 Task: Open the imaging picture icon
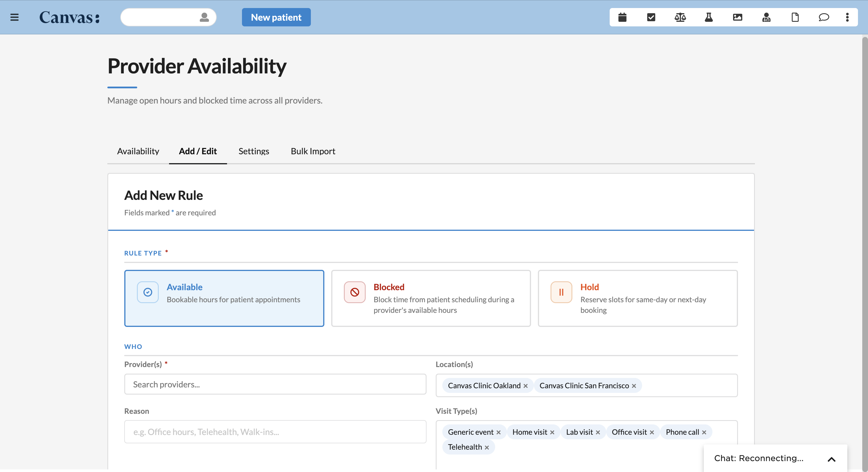click(x=738, y=17)
